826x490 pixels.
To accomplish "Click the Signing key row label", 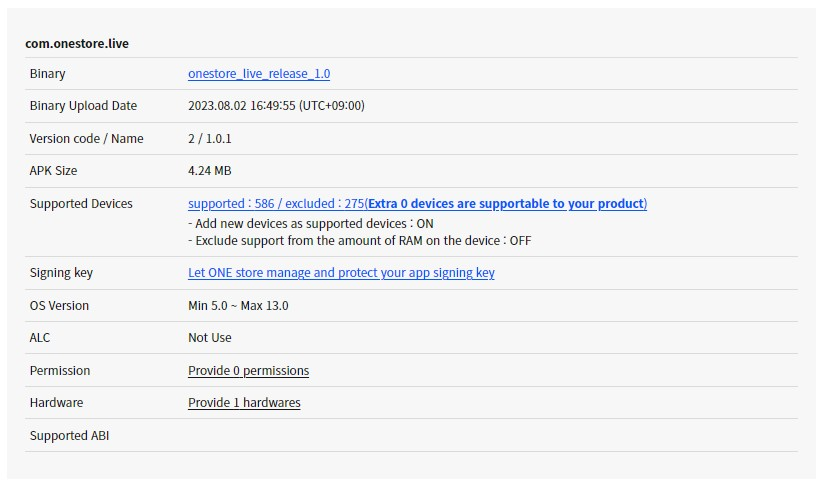I will pos(61,273).
